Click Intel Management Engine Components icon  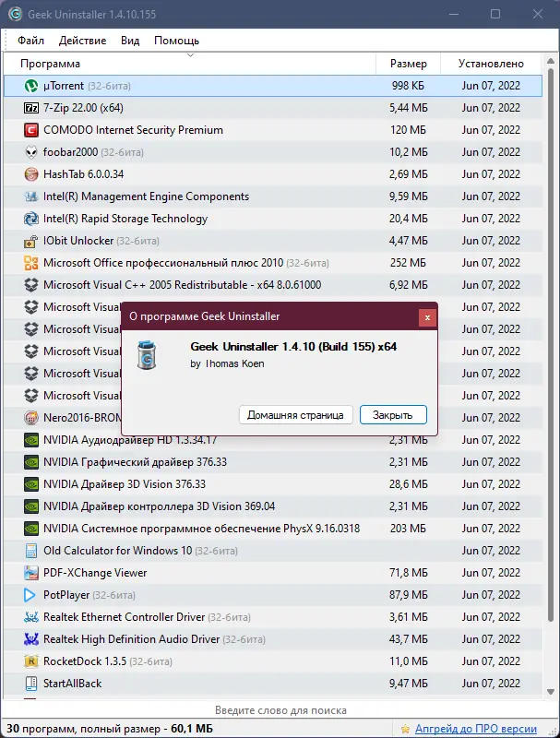(x=31, y=196)
